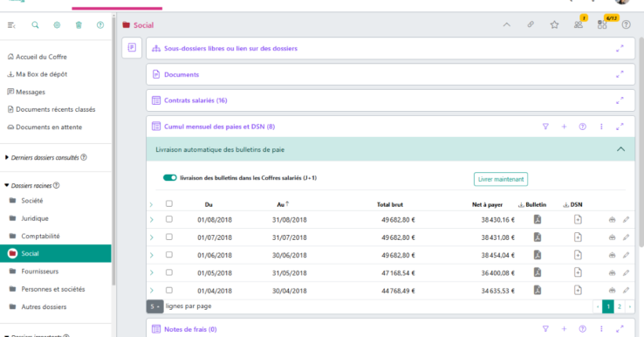
Task: Open the Comptabilité folder
Action: coord(35,236)
